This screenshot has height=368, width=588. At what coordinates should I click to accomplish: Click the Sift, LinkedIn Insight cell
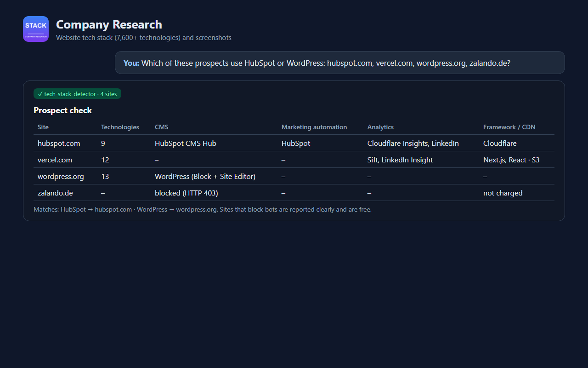coord(400,160)
